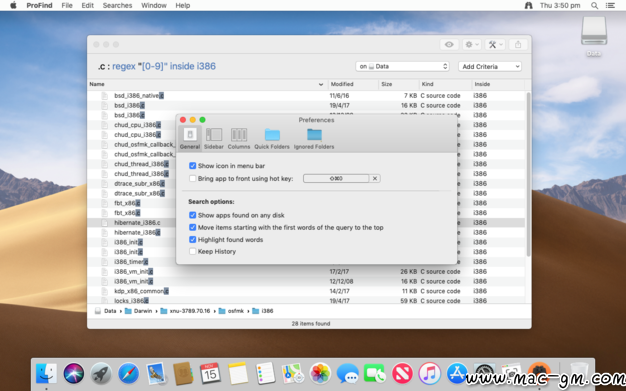
Task: Click the Data disk in the path bar
Action: pos(106,311)
